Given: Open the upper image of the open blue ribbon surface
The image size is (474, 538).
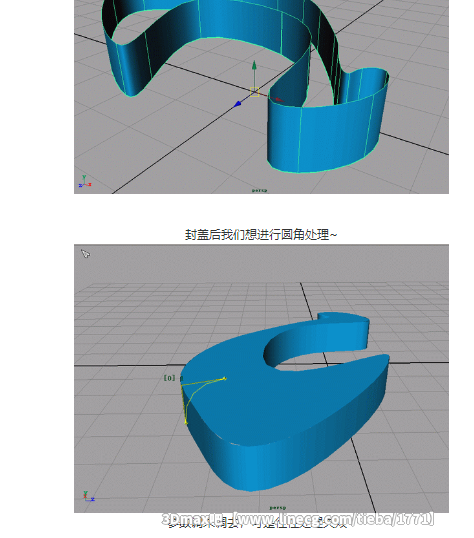Looking at the screenshot, I should coord(261,97).
